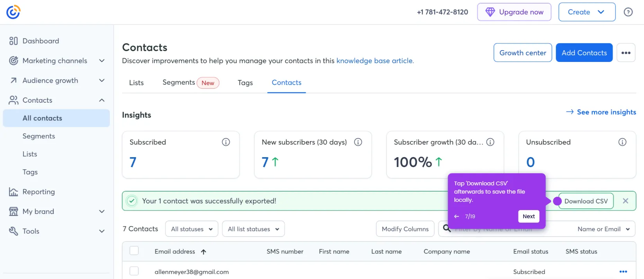Go back a step in tour tooltip
Screen dimensions: 644x279
pyautogui.click(x=457, y=216)
